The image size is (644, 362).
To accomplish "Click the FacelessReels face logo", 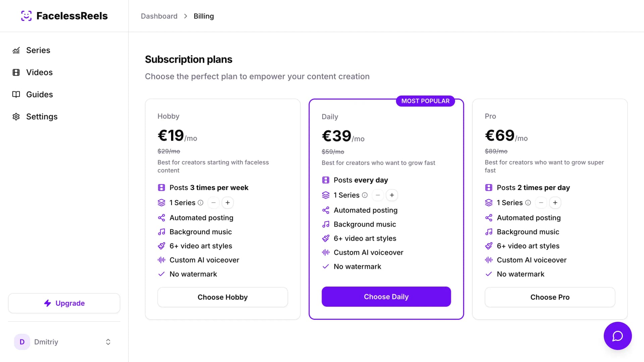I will [x=26, y=15].
